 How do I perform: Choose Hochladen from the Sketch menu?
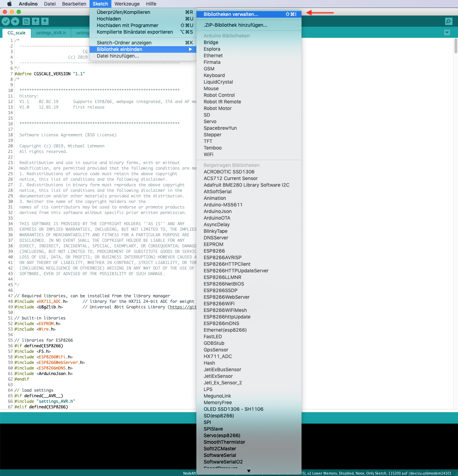pyautogui.click(x=143, y=19)
